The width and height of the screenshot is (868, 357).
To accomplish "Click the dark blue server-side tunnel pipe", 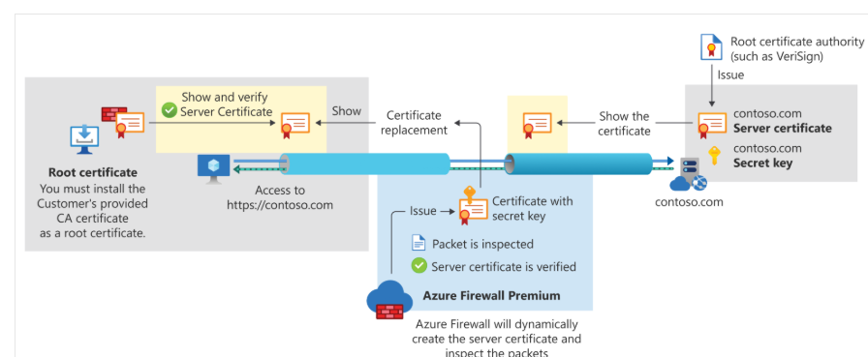I will [x=578, y=164].
